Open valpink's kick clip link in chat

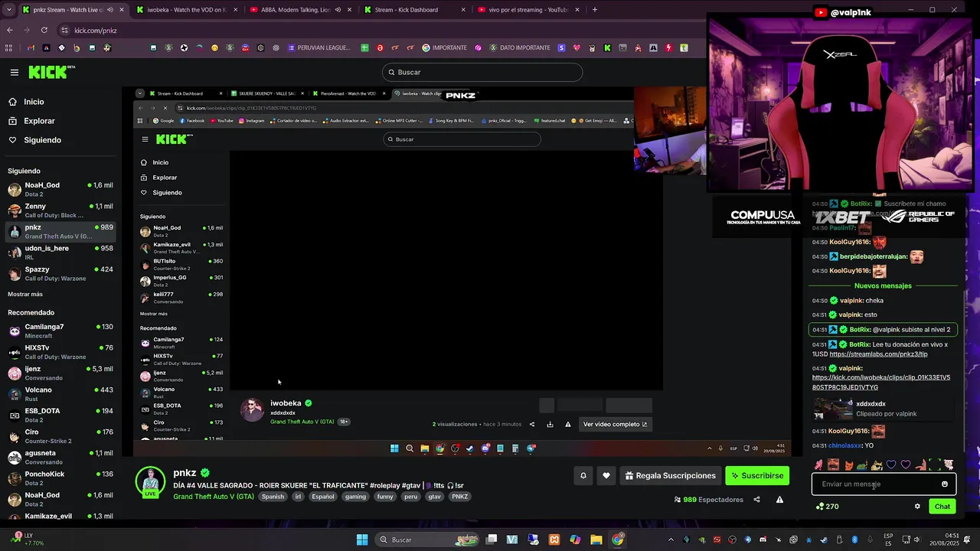click(881, 383)
